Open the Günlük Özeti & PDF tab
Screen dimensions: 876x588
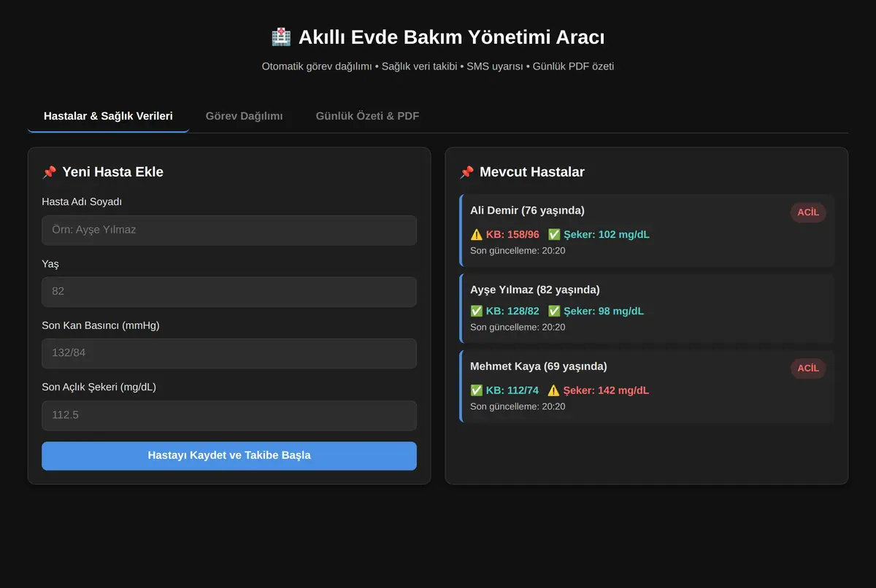click(x=367, y=116)
